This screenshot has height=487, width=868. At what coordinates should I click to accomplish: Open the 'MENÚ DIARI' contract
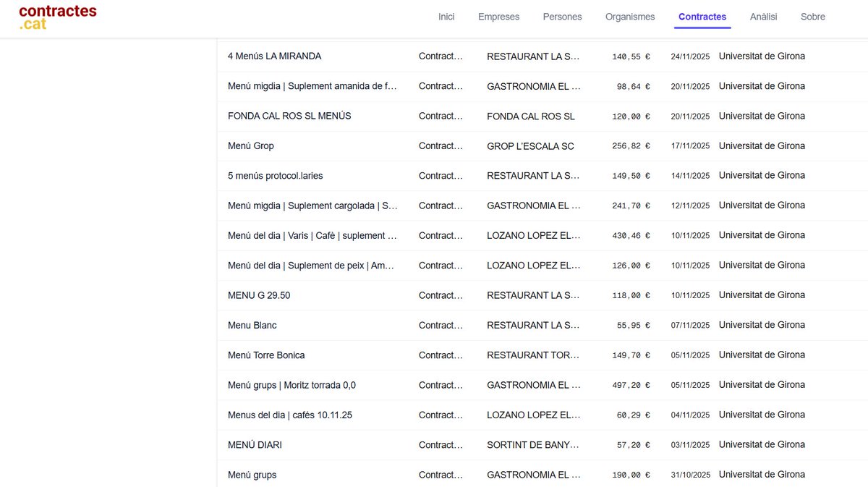(x=255, y=445)
